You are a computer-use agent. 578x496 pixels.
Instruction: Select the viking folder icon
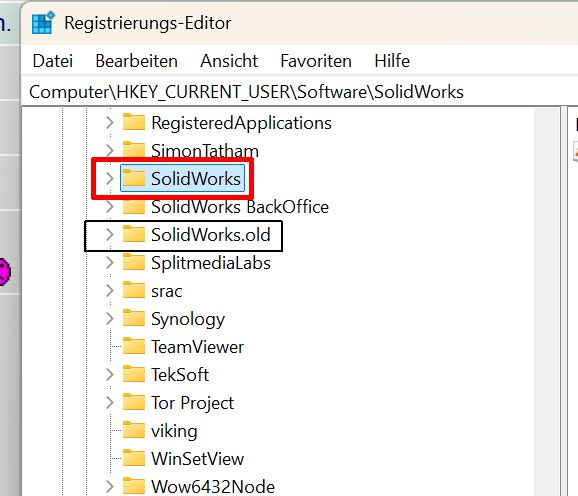click(x=133, y=430)
